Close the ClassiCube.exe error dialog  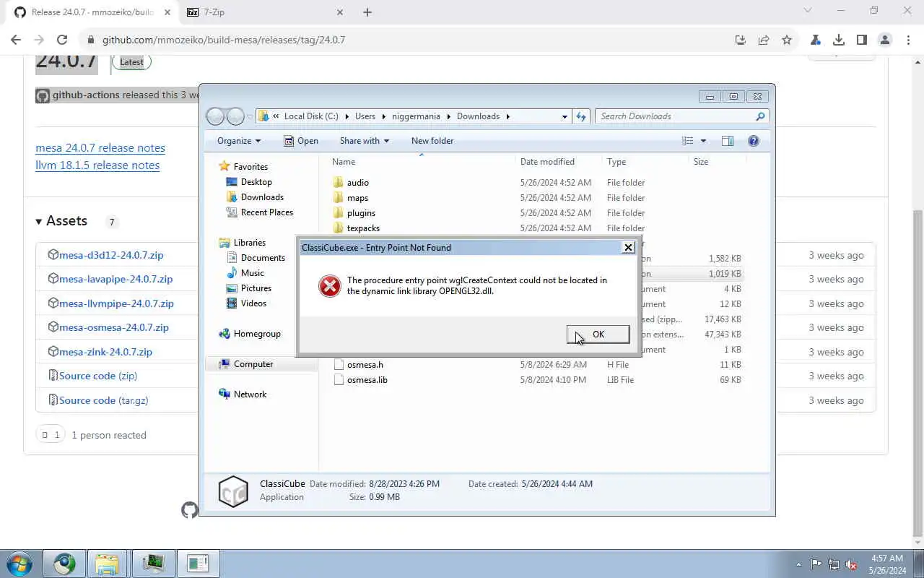click(x=628, y=247)
